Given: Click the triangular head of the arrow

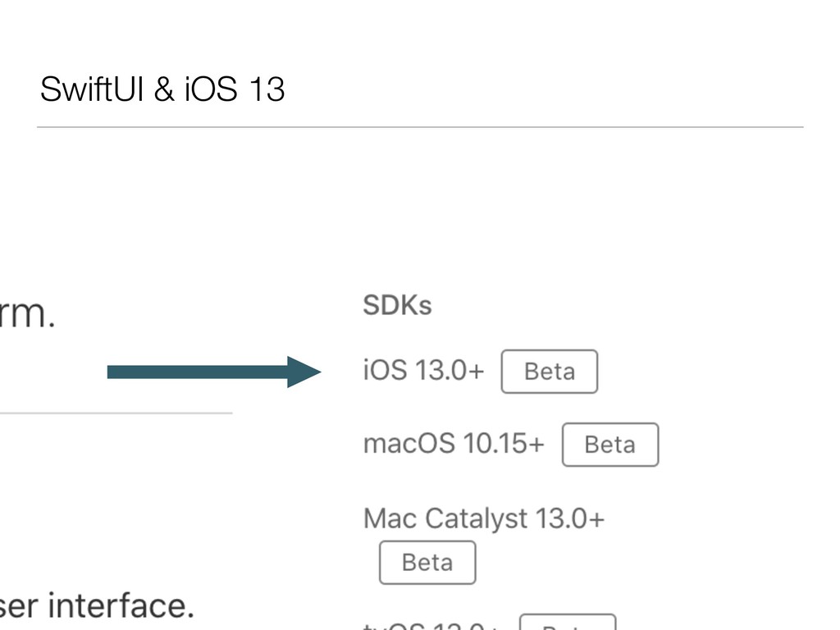Looking at the screenshot, I should coord(304,372).
